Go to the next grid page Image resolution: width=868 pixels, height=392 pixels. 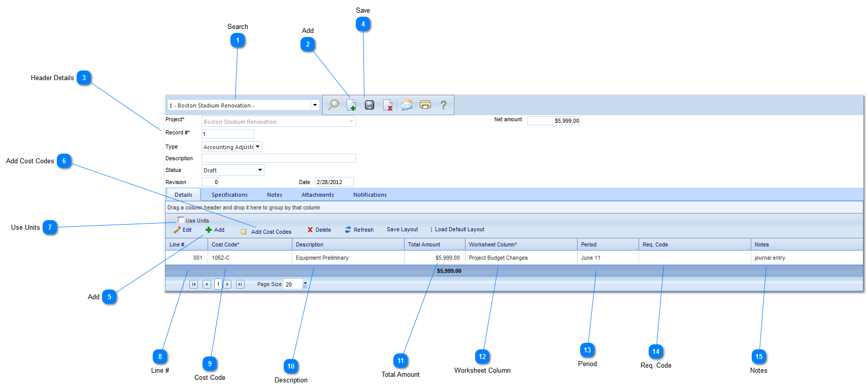point(227,284)
